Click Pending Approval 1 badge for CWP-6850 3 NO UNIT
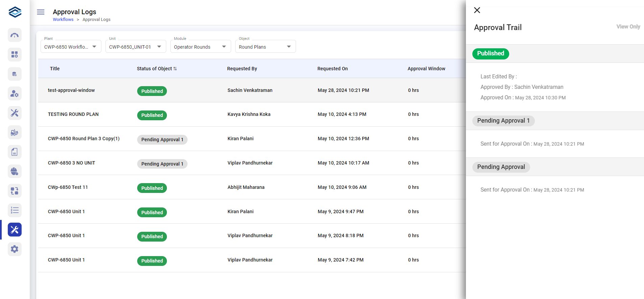Viewport: 644px width, 299px height. 162,164
